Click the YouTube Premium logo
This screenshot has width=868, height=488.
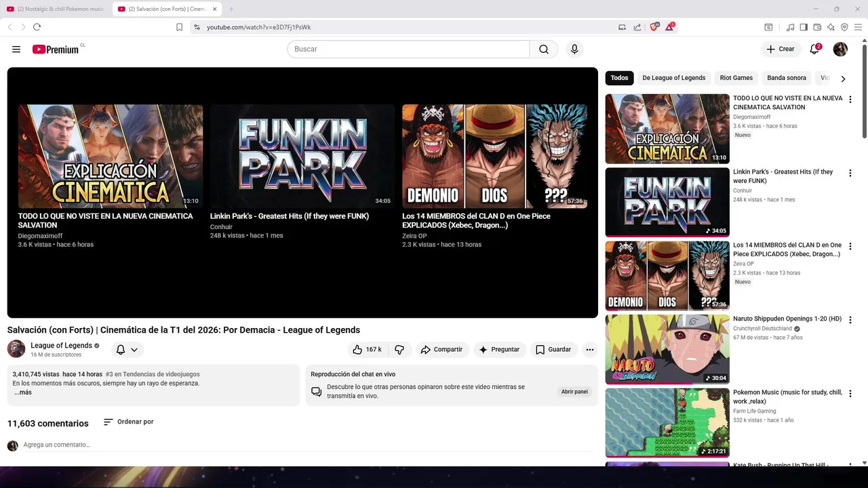coord(56,49)
